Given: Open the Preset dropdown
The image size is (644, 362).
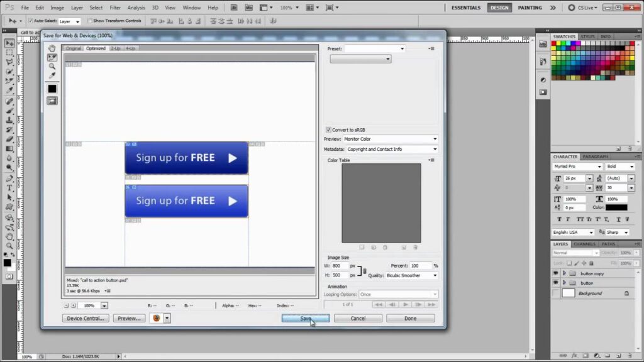Looking at the screenshot, I should pos(375,48).
